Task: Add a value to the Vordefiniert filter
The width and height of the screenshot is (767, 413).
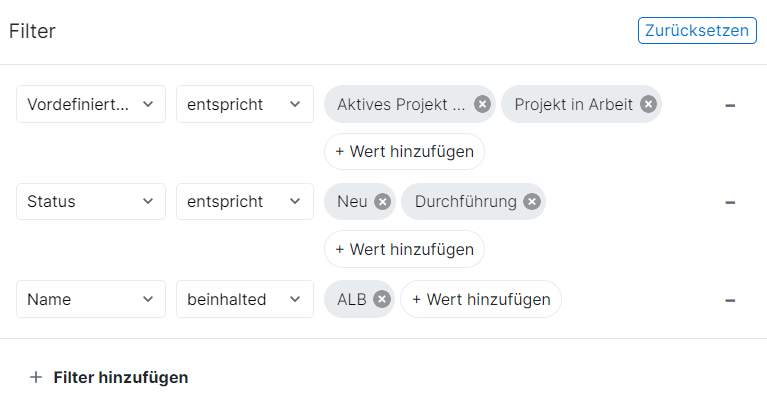Action: (x=404, y=152)
